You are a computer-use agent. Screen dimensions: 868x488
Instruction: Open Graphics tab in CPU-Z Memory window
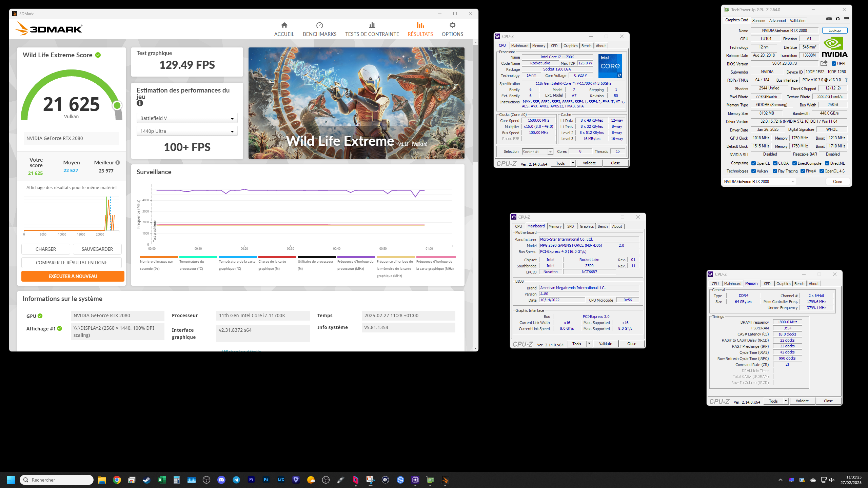point(783,284)
